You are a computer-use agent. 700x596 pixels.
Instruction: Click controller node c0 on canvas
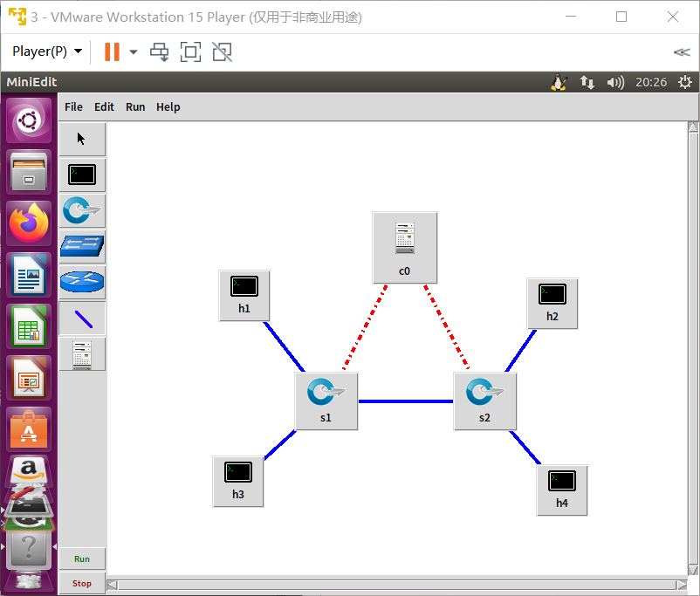tap(405, 248)
